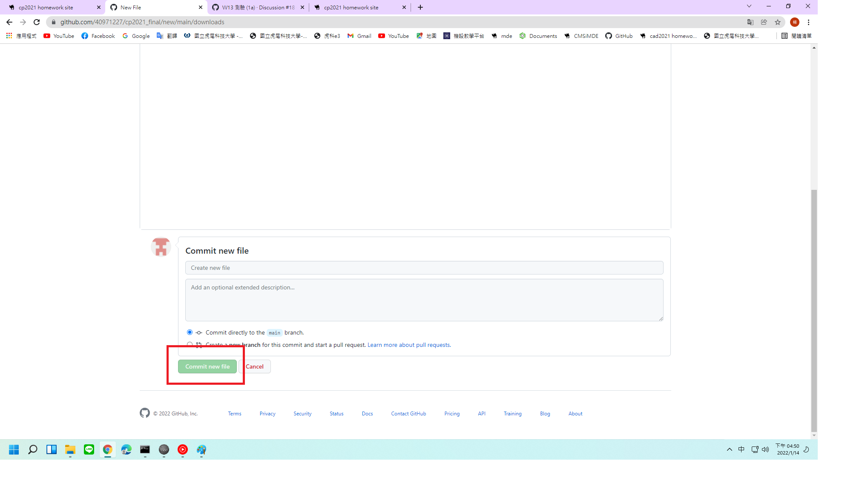This screenshot has width=868, height=492.
Task: Click the clock and date in taskbar
Action: tap(788, 449)
